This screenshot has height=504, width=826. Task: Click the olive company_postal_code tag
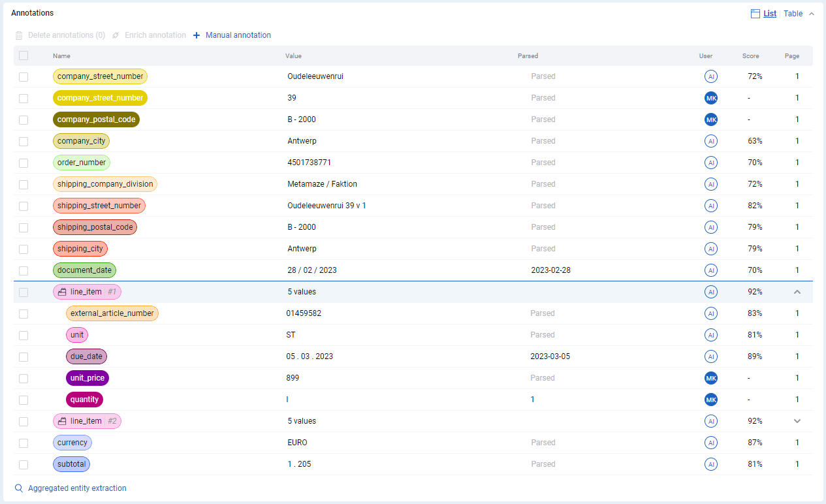[96, 119]
